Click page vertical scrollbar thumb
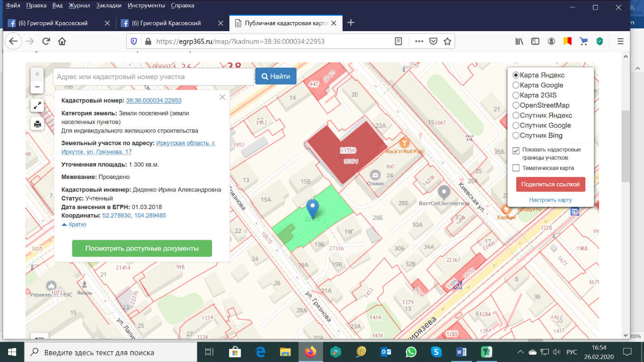This screenshot has height=362, width=644. pos(625,146)
